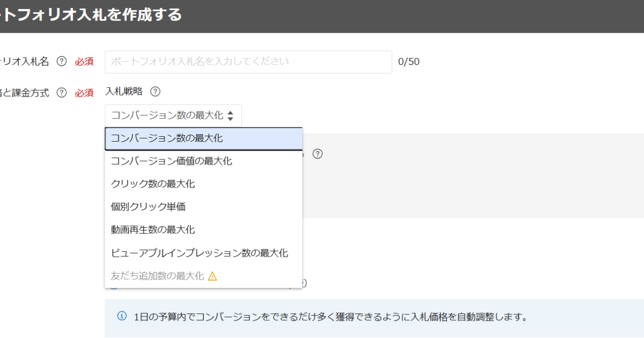Focus the ポートフォリオ入札名 text input field
This screenshot has width=644, height=338.
[x=248, y=62]
